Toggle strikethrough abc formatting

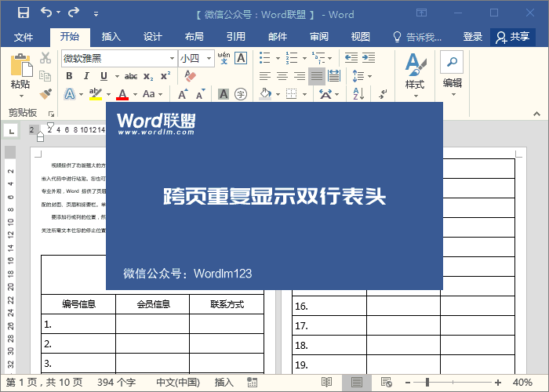131,76
